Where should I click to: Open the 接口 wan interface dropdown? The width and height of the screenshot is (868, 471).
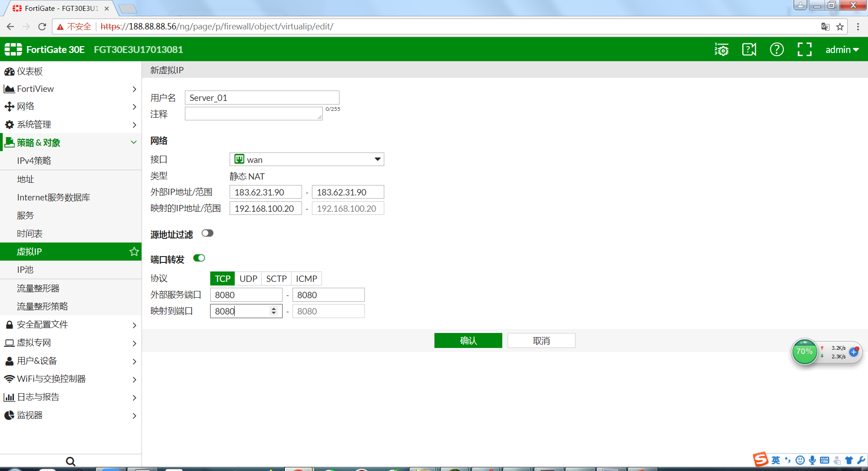pos(307,159)
